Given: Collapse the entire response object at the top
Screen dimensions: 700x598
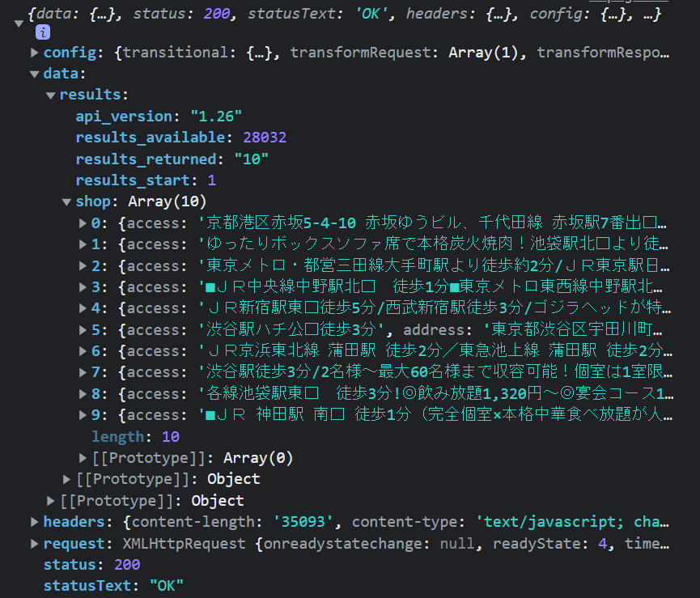Looking at the screenshot, I should click(x=18, y=23).
